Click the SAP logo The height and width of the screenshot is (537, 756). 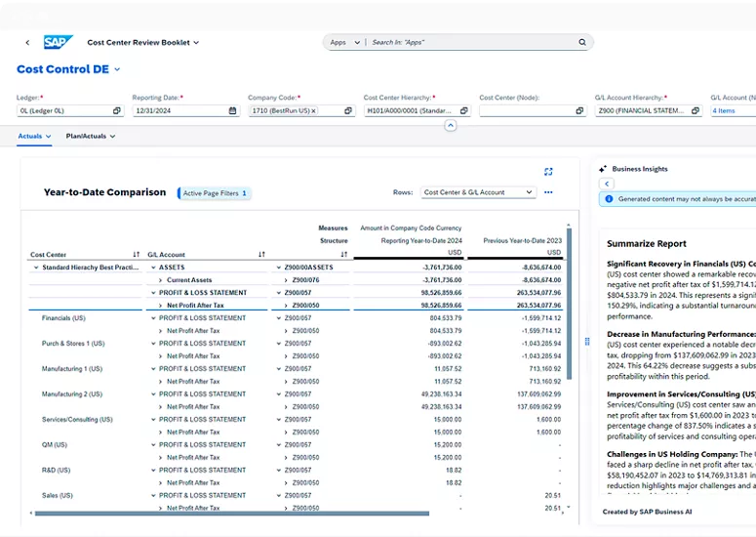point(58,43)
